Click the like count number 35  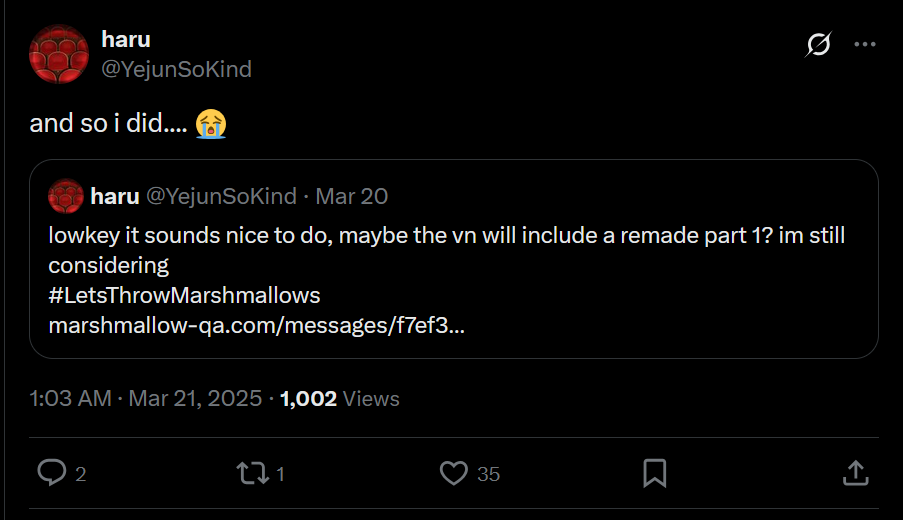[488, 474]
